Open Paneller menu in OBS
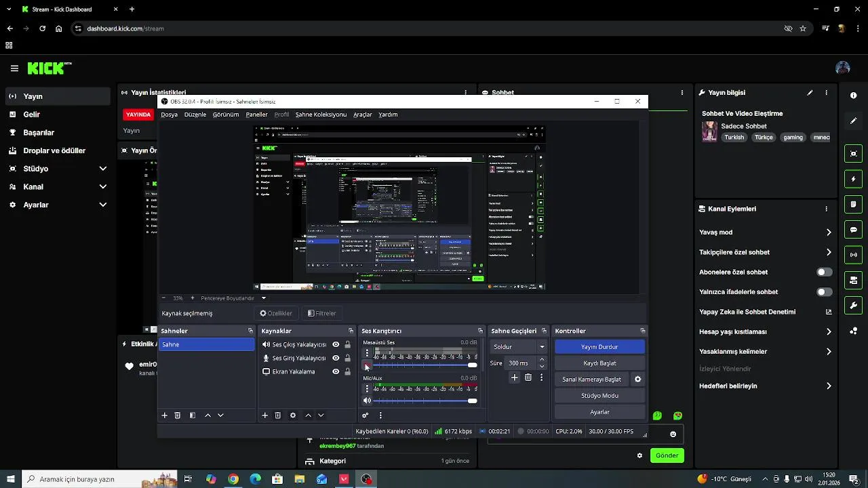The image size is (868, 488). (x=256, y=115)
